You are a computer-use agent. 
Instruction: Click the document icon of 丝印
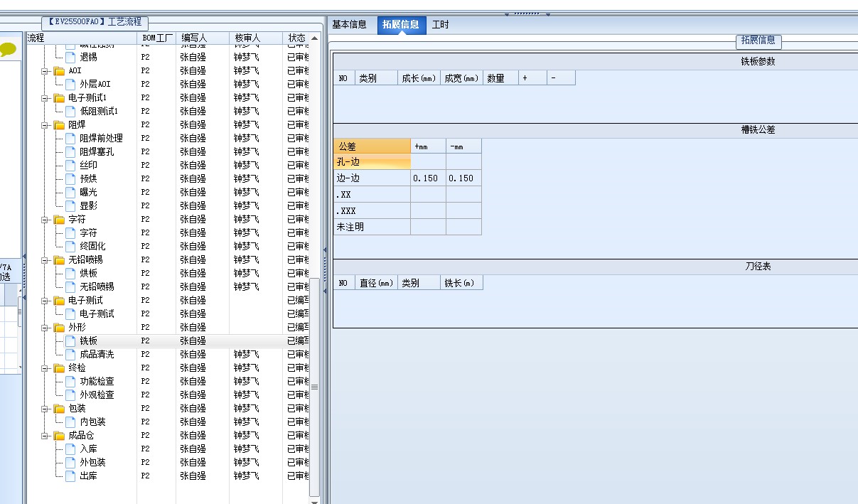[x=70, y=165]
